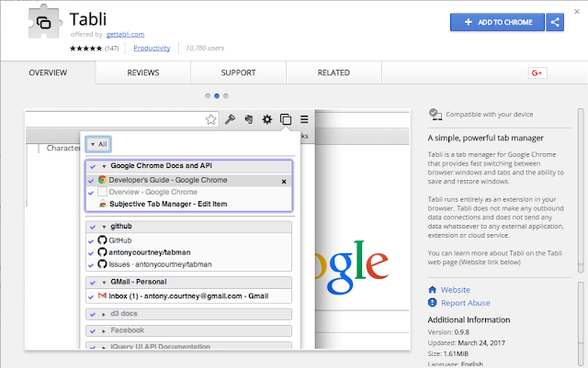The width and height of the screenshot is (588, 368).
Task: Click the Google+ icon button
Action: tap(537, 72)
